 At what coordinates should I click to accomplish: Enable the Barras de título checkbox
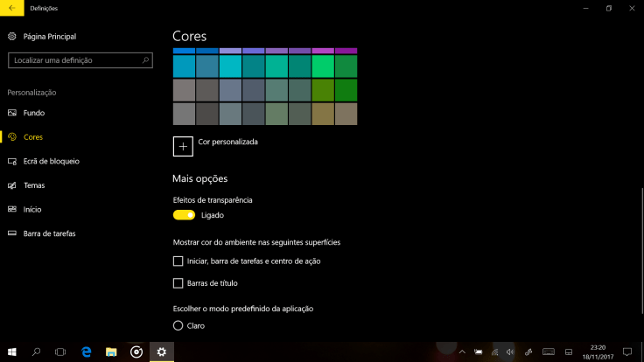pyautogui.click(x=178, y=283)
